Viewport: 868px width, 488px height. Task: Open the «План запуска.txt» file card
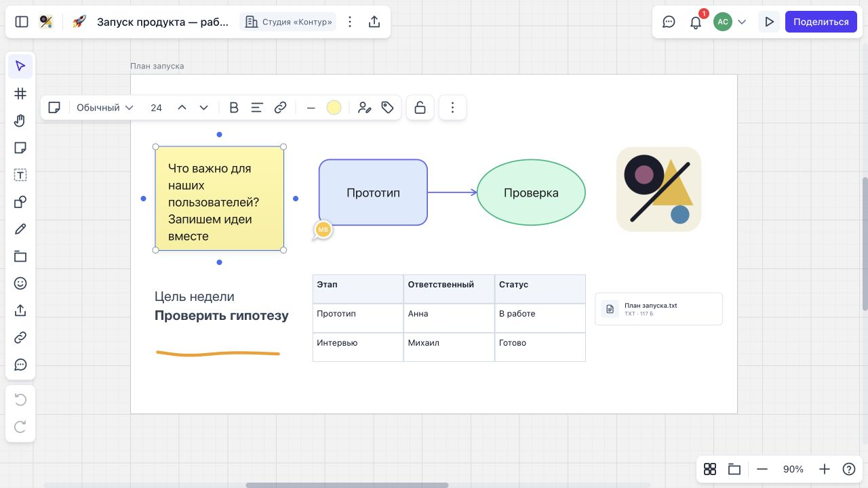(x=658, y=309)
